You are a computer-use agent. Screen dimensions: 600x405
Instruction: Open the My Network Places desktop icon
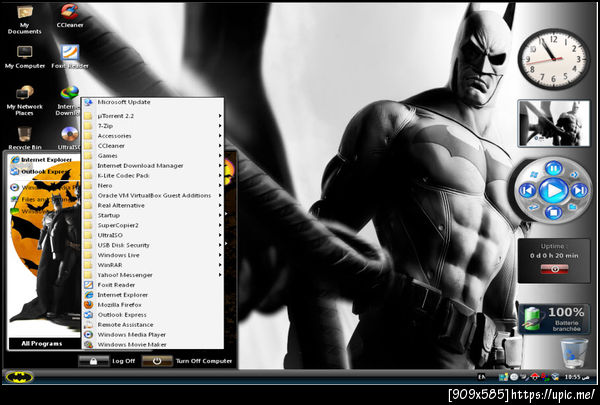click(24, 101)
